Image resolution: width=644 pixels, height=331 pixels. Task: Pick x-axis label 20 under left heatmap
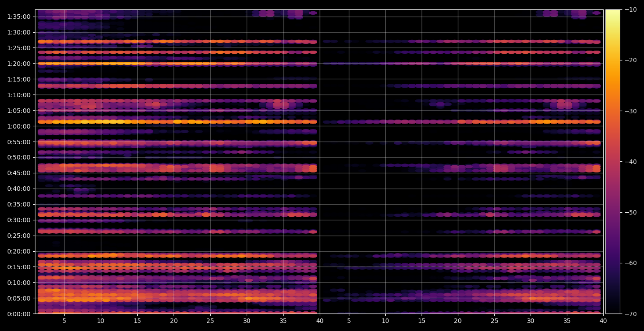[x=174, y=321]
